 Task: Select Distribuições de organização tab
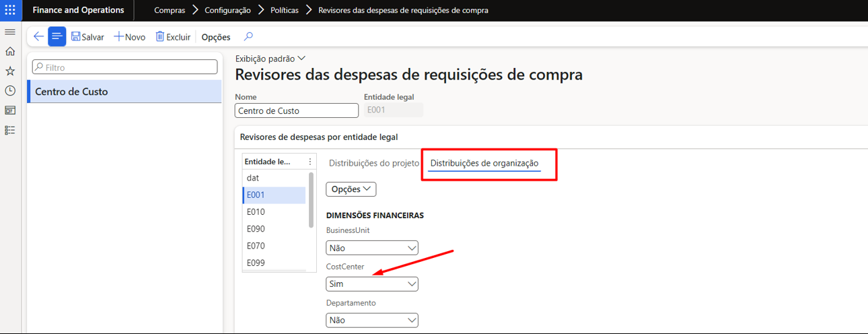(x=484, y=163)
